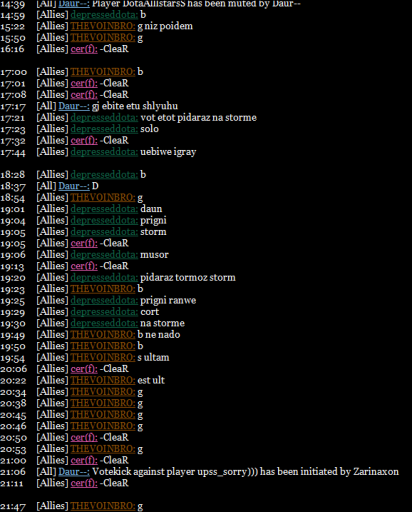Select the 'D' message at 18:37

[x=95, y=186]
